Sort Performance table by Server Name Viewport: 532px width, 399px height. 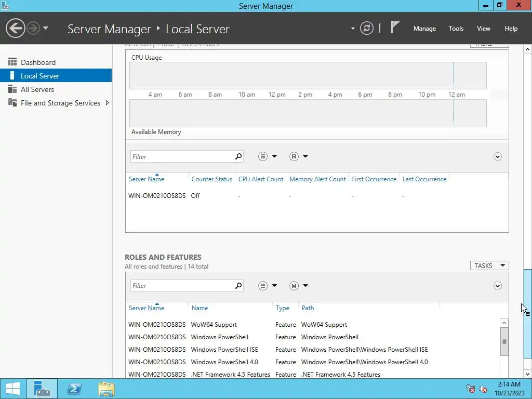[146, 179]
